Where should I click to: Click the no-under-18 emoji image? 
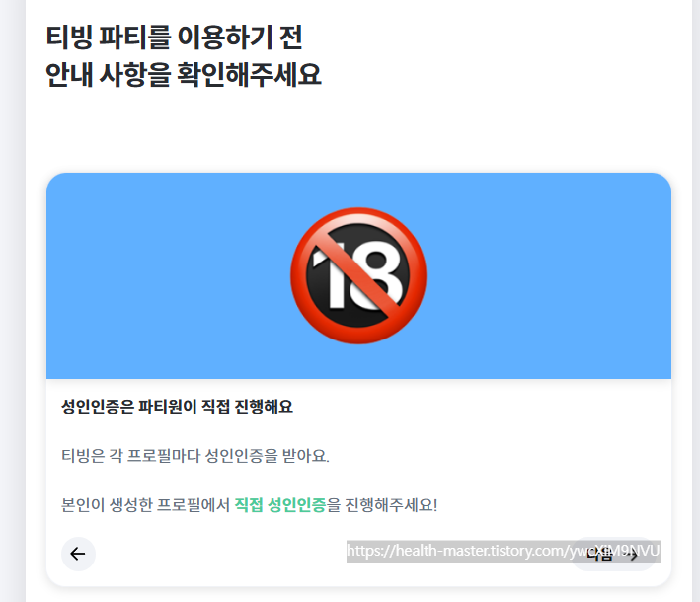tap(358, 275)
